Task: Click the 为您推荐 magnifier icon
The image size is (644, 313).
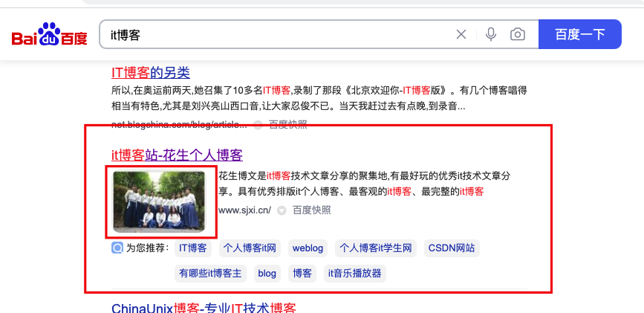Action: pyautogui.click(x=117, y=248)
